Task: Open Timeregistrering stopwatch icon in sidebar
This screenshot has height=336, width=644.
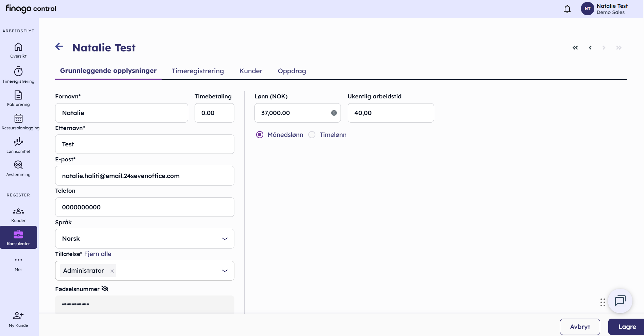Action: coord(18,71)
